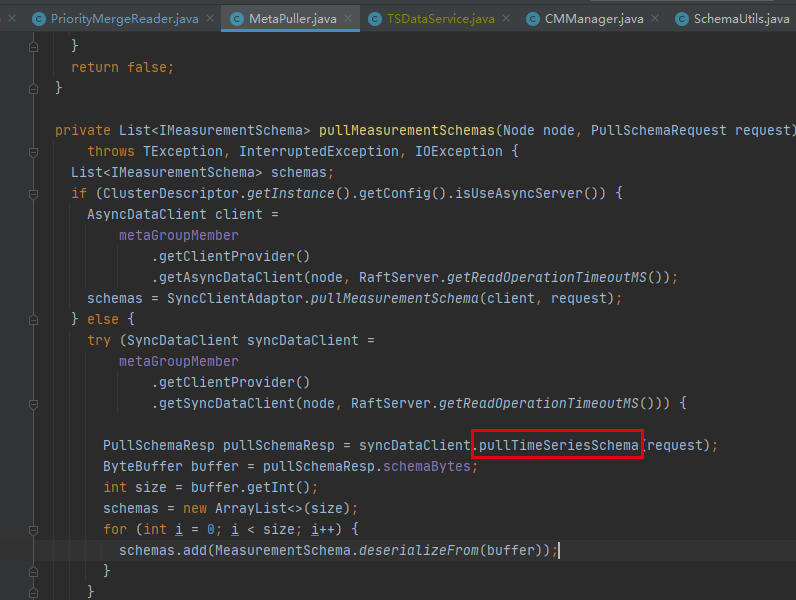Screen dimensions: 796x600
Task: Click the SyncClientAdaptor class reference
Action: (235, 298)
